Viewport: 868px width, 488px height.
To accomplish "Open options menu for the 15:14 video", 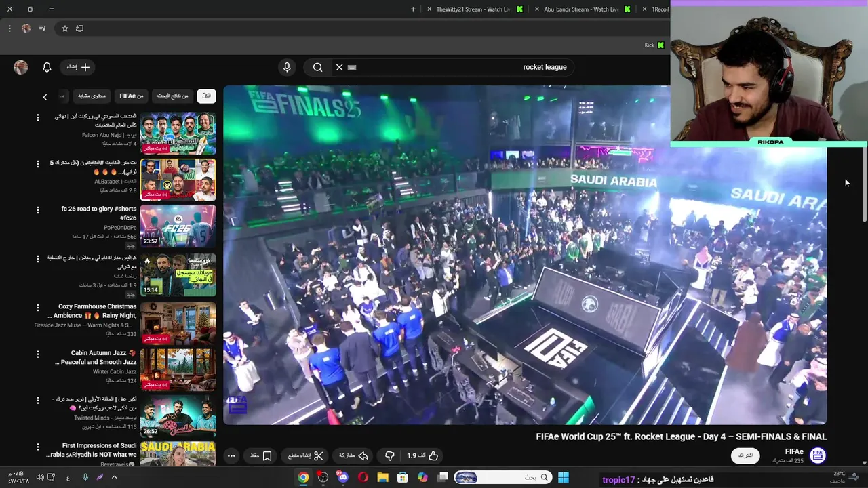I will (x=38, y=259).
